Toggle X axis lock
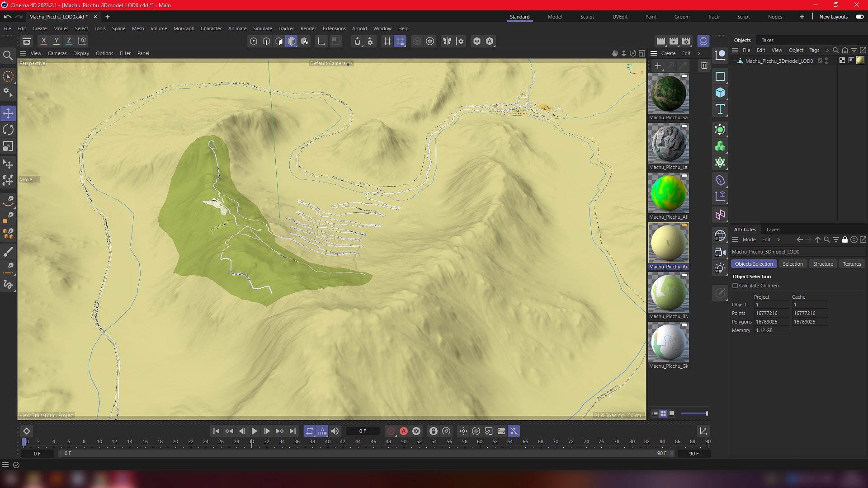The image size is (868, 488). pos(43,41)
